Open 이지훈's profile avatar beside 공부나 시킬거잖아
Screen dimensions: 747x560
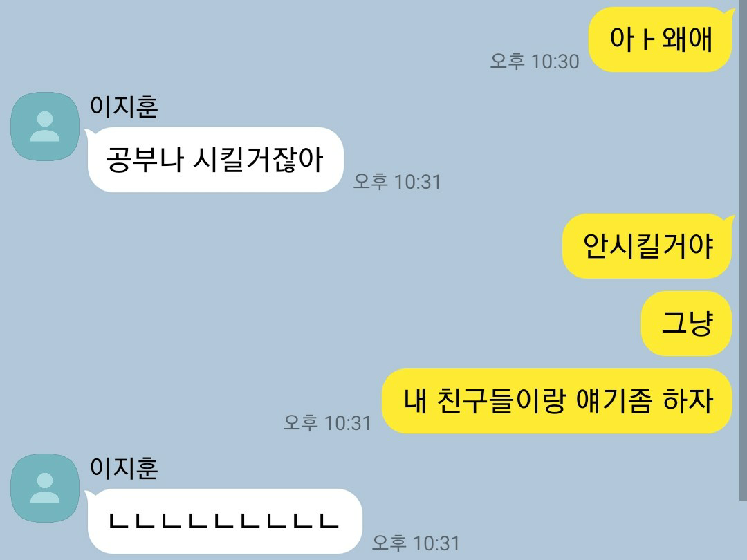45,127
